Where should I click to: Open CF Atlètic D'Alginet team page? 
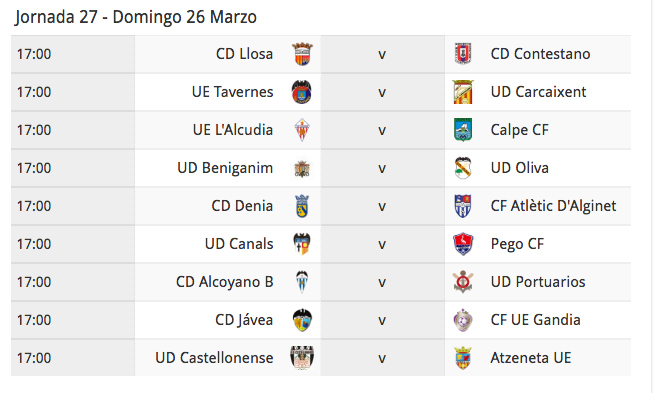[553, 206]
